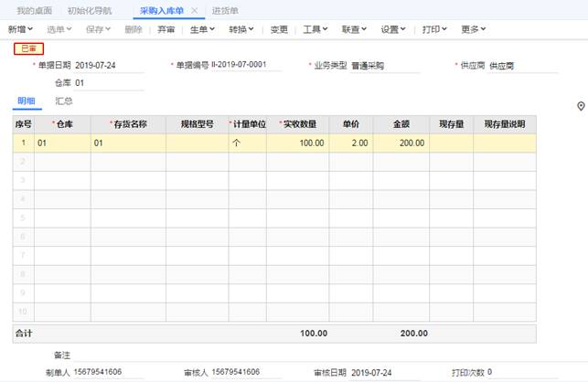Open the 初始化导航 tab
The width and height of the screenshot is (588, 382).
tap(90, 10)
